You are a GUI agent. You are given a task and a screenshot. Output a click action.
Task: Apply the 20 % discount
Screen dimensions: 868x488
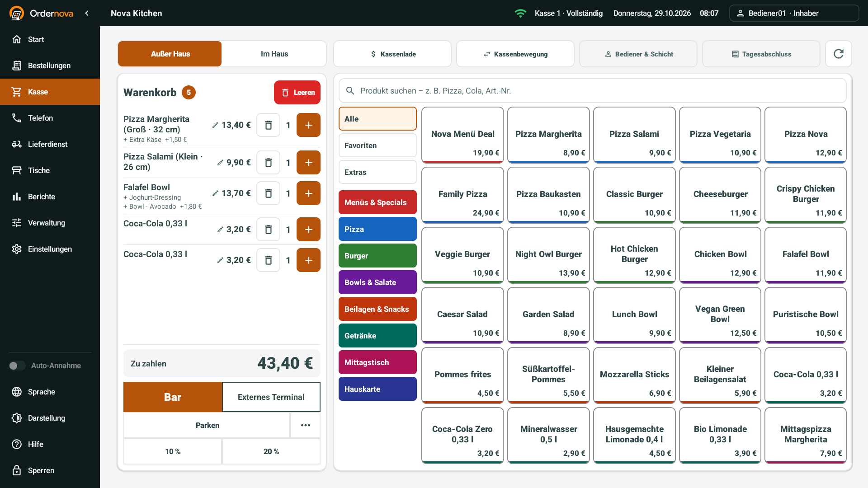pos(271,451)
